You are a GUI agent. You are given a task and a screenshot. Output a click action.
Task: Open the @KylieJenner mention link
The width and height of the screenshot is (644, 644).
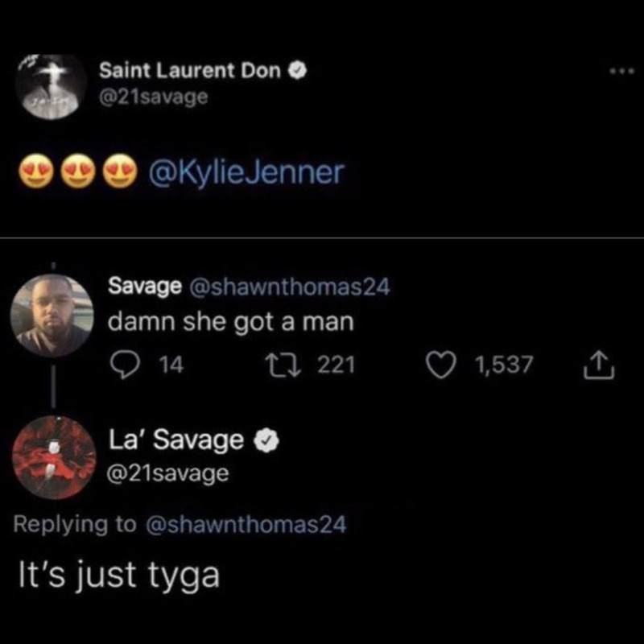tap(246, 172)
